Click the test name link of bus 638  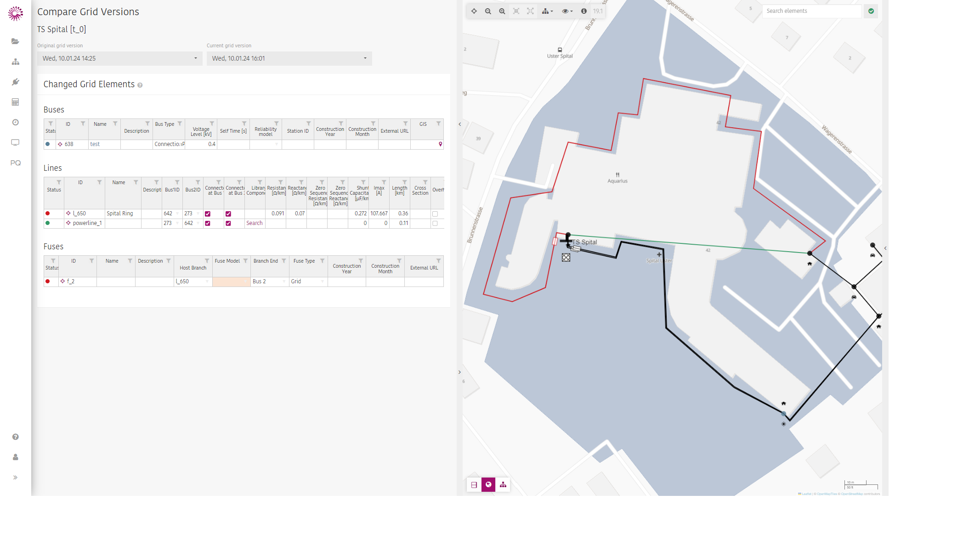95,144
